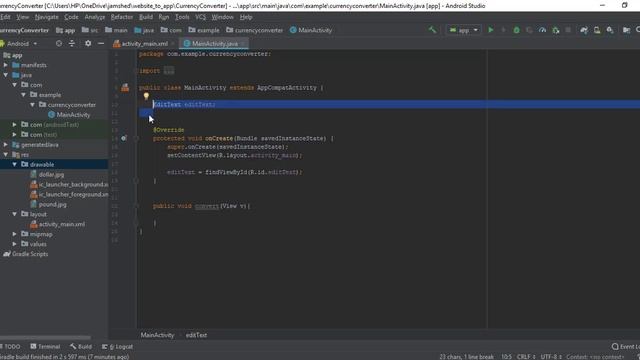
Task: Click the yellow lightbulb intention icon
Action: coord(146,96)
